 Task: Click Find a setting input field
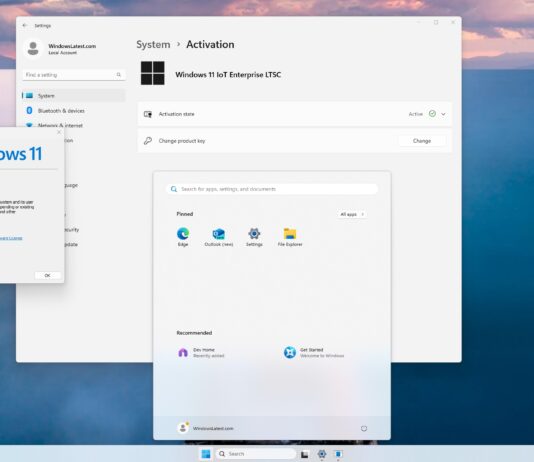click(x=74, y=75)
